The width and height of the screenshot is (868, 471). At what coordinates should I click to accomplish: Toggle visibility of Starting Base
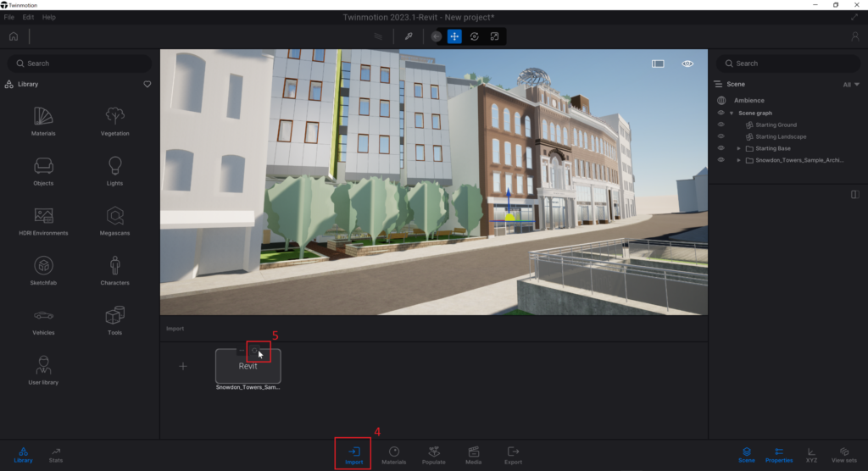click(x=721, y=148)
